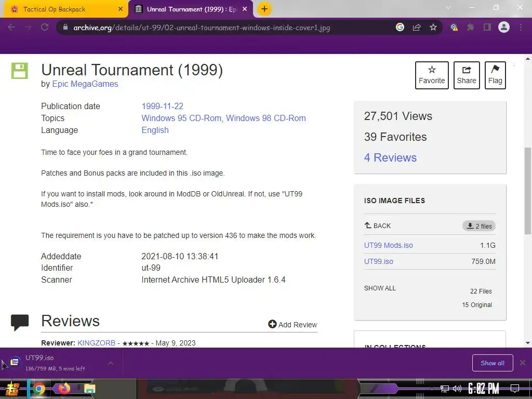Open the Windows Start button
Screen dimensions: 532x399
[x=12, y=389]
